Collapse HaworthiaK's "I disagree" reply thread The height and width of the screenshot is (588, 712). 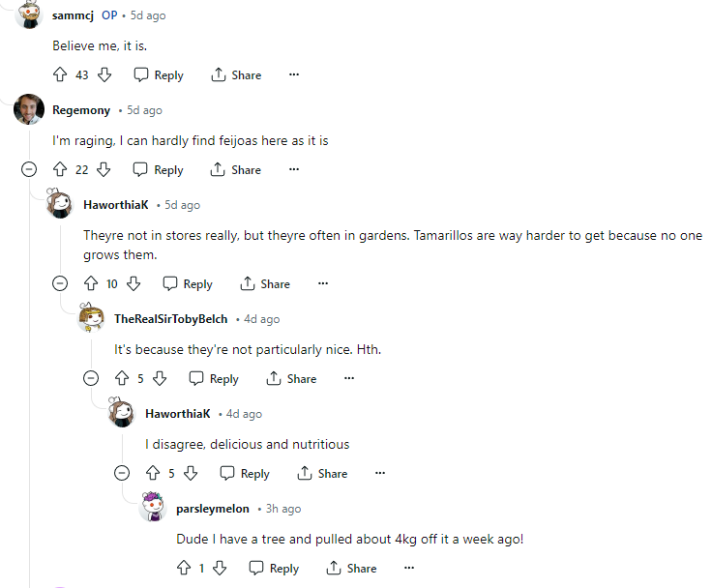[122, 473]
